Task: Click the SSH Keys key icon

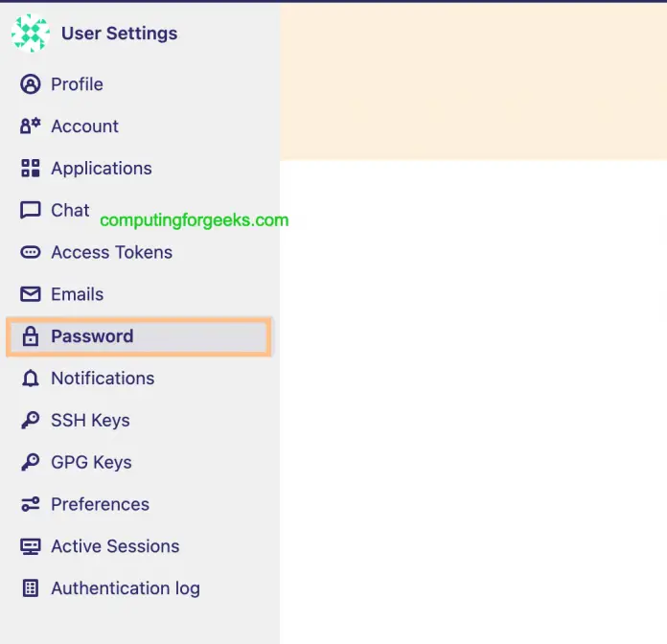Action: click(31, 421)
